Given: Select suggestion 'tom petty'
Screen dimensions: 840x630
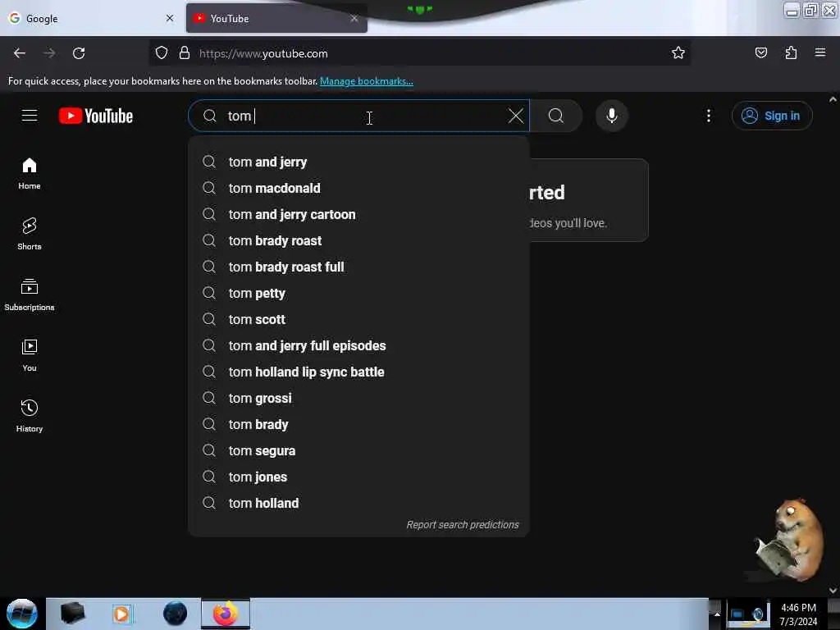Looking at the screenshot, I should [358, 293].
